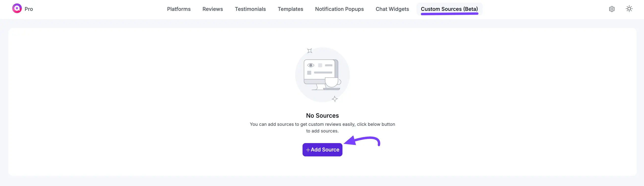Click the star inside the logo badge
Screen dimensions: 644x186
click(17, 8)
